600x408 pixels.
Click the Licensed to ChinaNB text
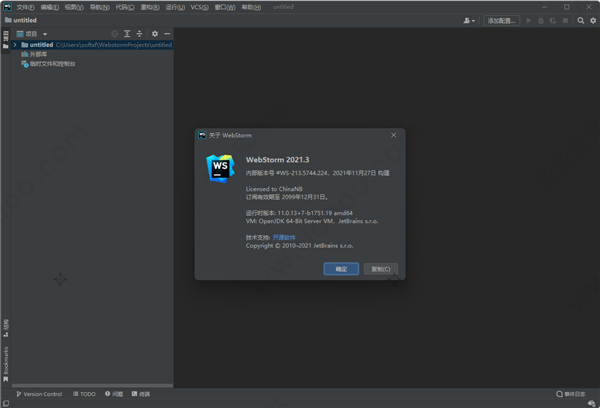tap(274, 189)
